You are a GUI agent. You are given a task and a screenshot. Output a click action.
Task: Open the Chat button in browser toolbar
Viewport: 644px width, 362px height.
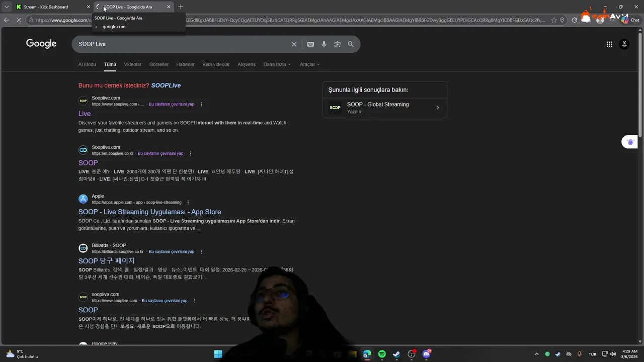[631, 20]
